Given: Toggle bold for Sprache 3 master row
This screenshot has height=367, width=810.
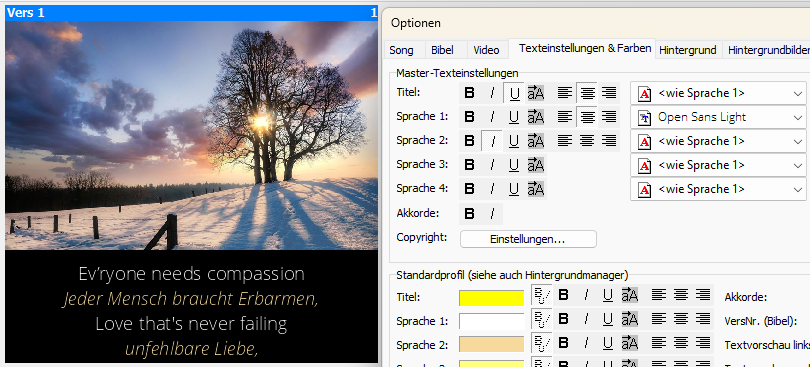Looking at the screenshot, I should click(470, 165).
